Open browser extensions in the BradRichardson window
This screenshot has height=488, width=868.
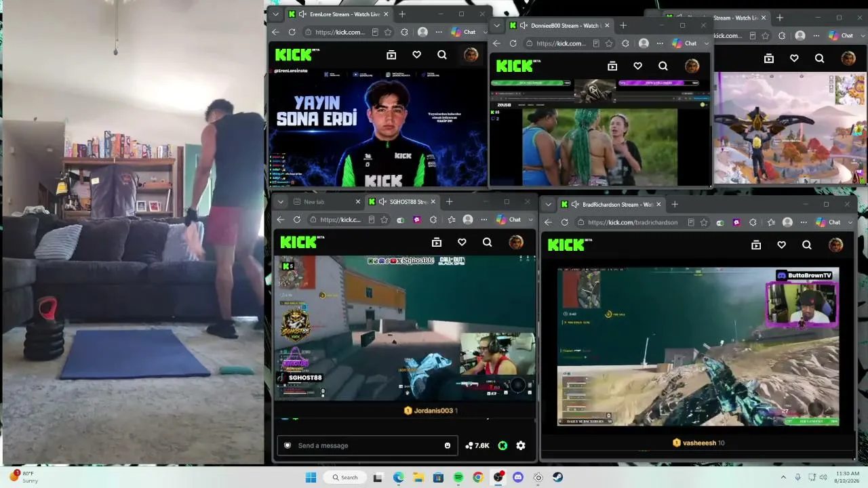[753, 222]
